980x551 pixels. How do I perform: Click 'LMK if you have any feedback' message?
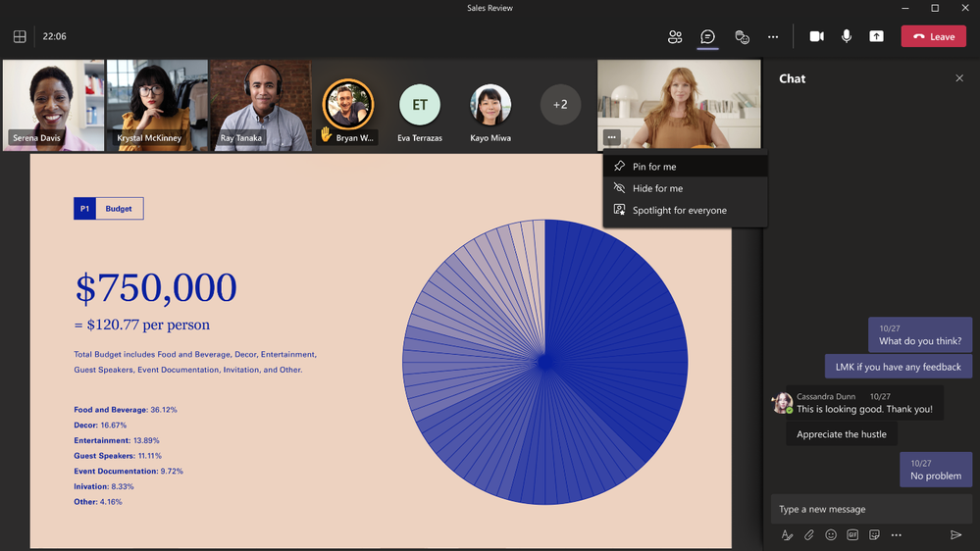pyautogui.click(x=899, y=367)
